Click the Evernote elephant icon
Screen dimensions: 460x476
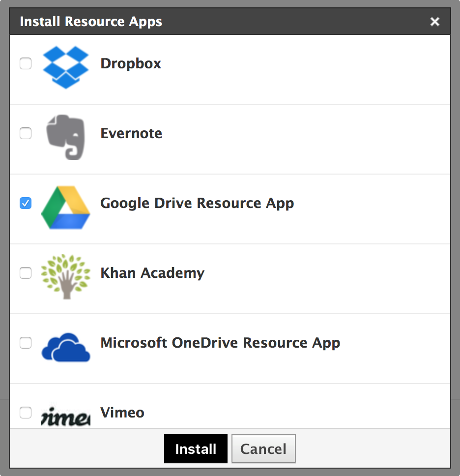tap(66, 137)
